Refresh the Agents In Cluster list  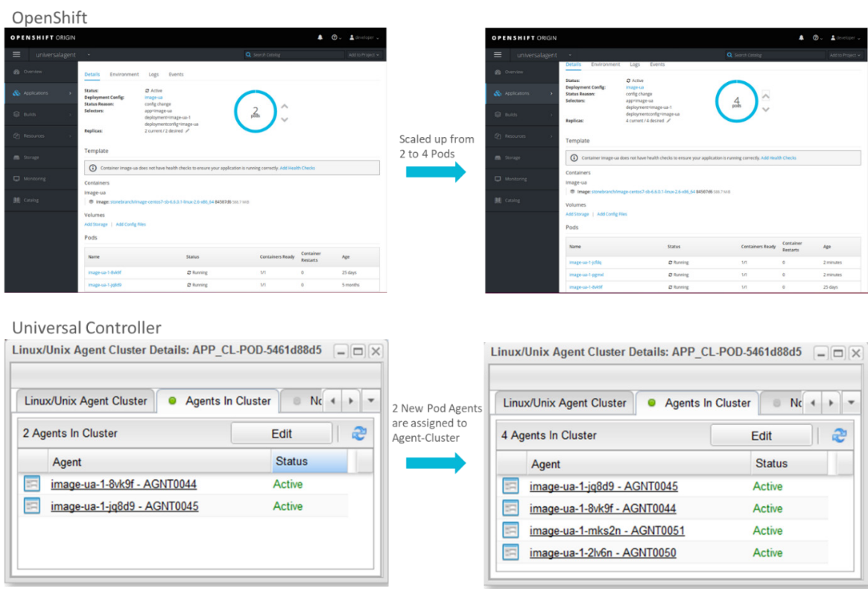[359, 432]
